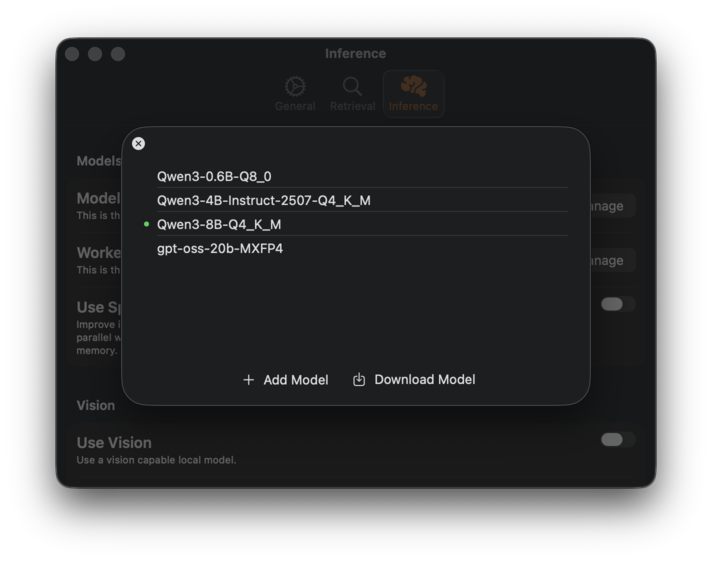
Task: Click the window's red close button
Action: 72,54
